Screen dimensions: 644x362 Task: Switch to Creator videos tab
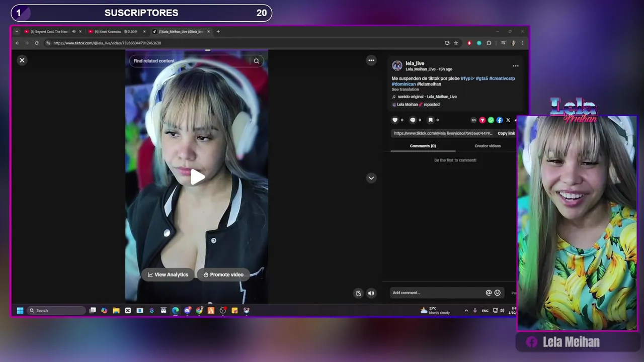(488, 146)
